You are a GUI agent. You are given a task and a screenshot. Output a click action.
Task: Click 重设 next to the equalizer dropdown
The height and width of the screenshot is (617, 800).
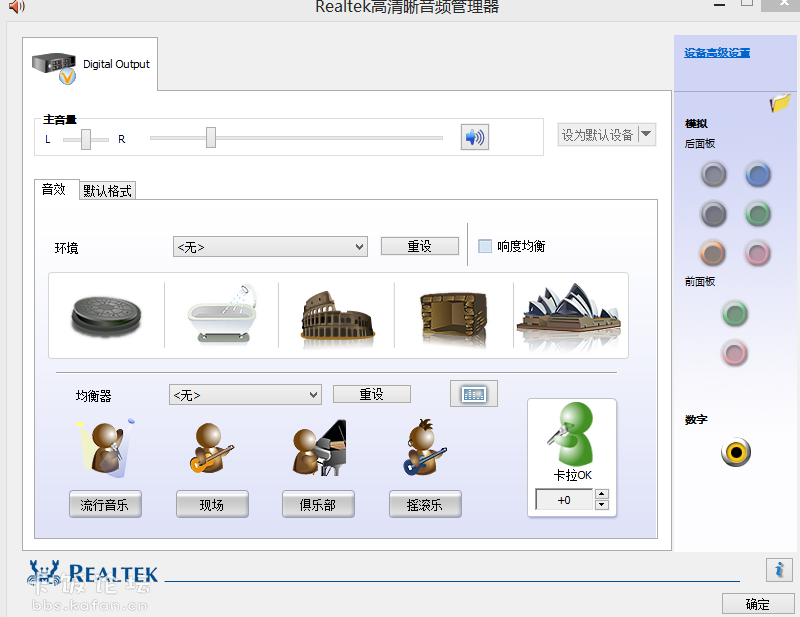click(x=371, y=394)
